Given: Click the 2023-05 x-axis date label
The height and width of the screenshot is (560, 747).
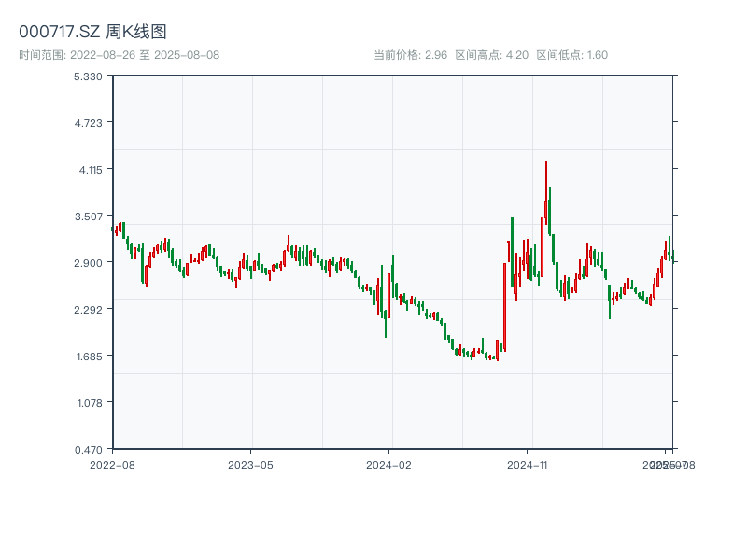Looking at the screenshot, I should tap(250, 464).
